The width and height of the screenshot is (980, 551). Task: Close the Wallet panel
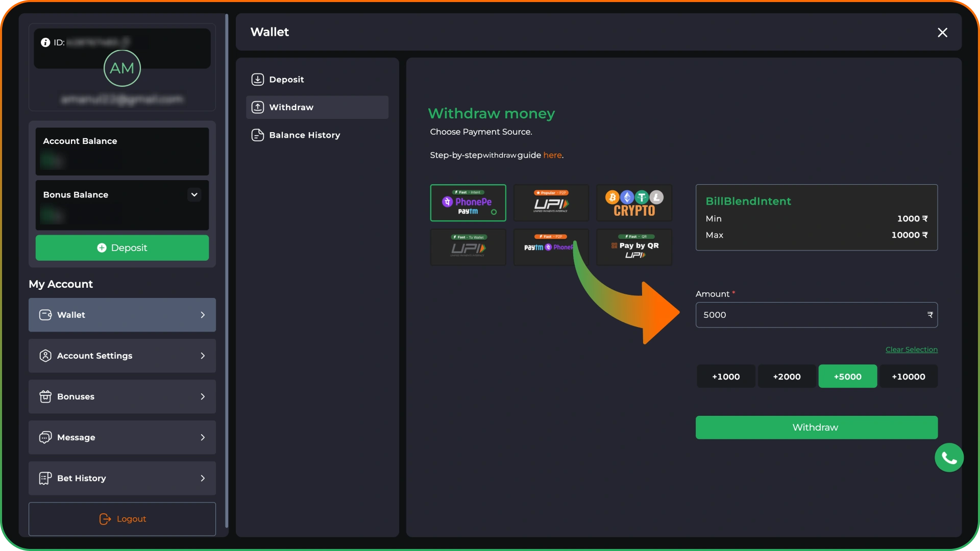tap(942, 33)
